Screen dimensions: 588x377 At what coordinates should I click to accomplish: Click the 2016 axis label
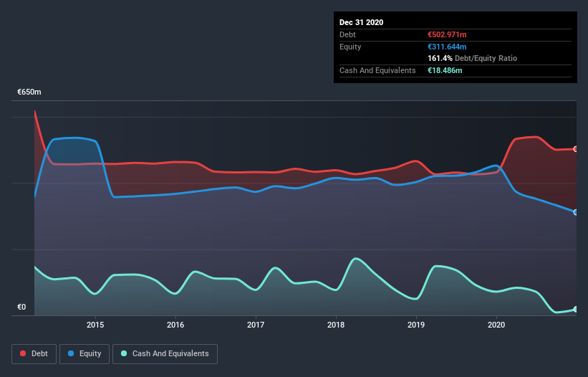[175, 325]
